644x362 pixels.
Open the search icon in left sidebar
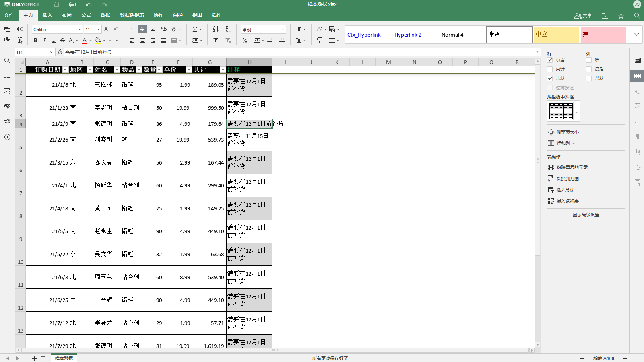coord(7,60)
